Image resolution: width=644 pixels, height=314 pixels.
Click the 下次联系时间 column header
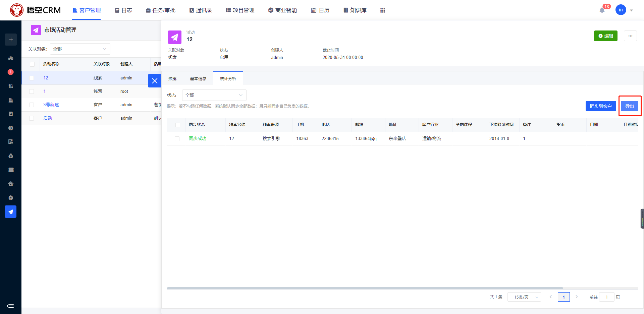pos(501,124)
